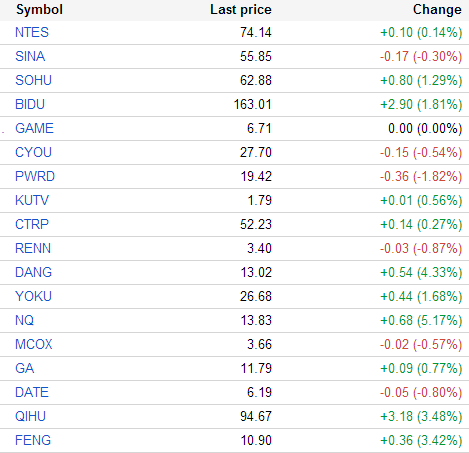Open the CYOU stock symbol link
The image size is (469, 453).
tap(33, 152)
